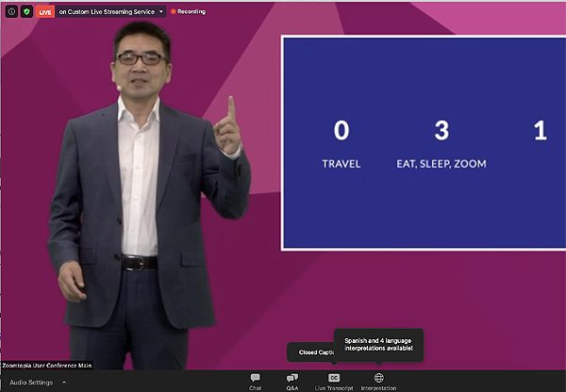This screenshot has height=392, width=566.
Task: Open the Q&A panel
Action: [292, 379]
